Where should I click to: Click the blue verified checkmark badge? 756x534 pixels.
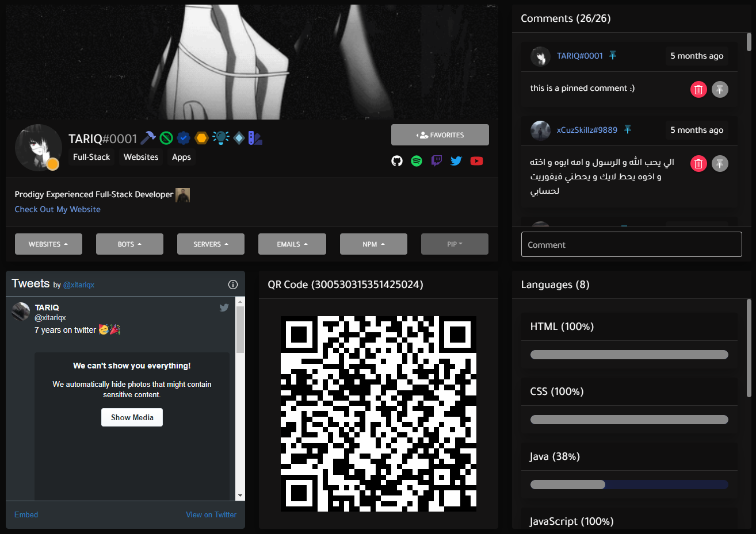(x=184, y=138)
